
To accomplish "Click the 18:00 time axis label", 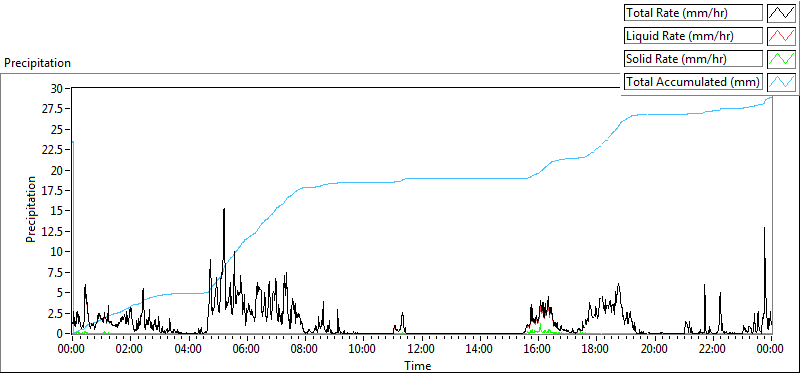I will pyautogui.click(x=595, y=350).
